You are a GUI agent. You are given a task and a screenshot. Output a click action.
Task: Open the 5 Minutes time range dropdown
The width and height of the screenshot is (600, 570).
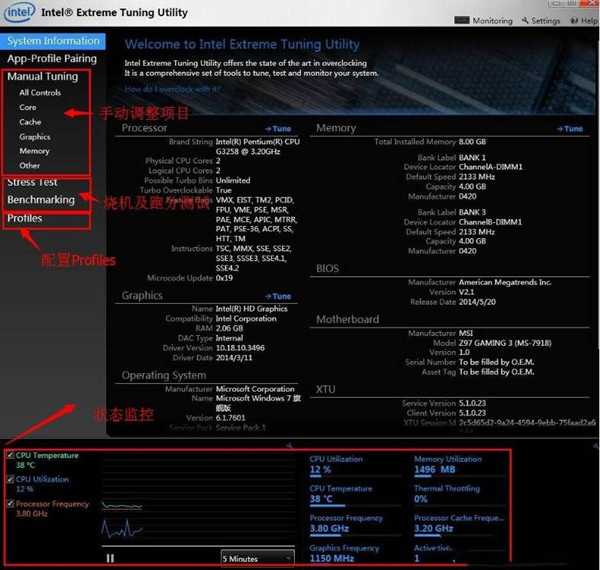tap(257, 558)
